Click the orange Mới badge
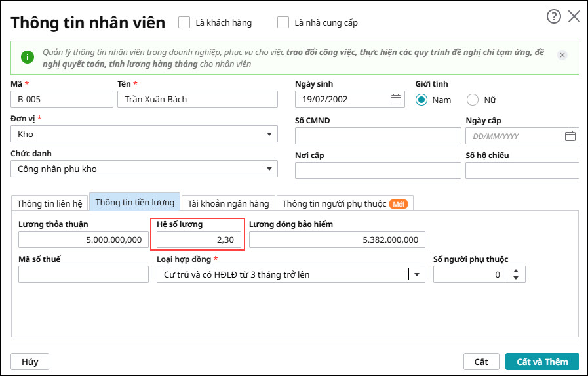 tap(399, 204)
